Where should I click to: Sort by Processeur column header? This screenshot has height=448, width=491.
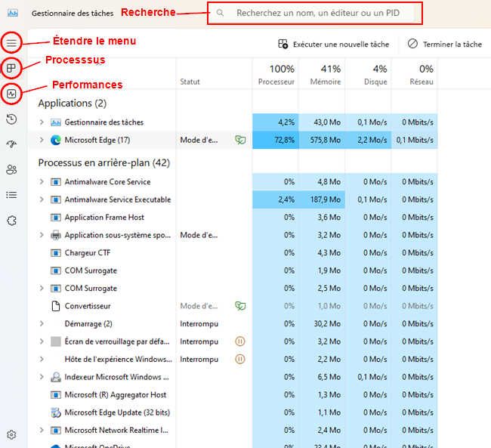(x=276, y=75)
